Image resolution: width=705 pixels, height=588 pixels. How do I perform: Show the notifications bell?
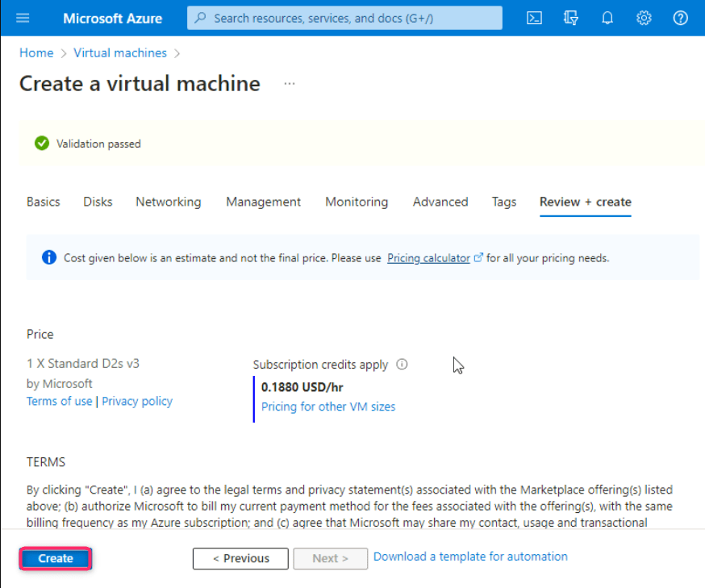point(607,18)
